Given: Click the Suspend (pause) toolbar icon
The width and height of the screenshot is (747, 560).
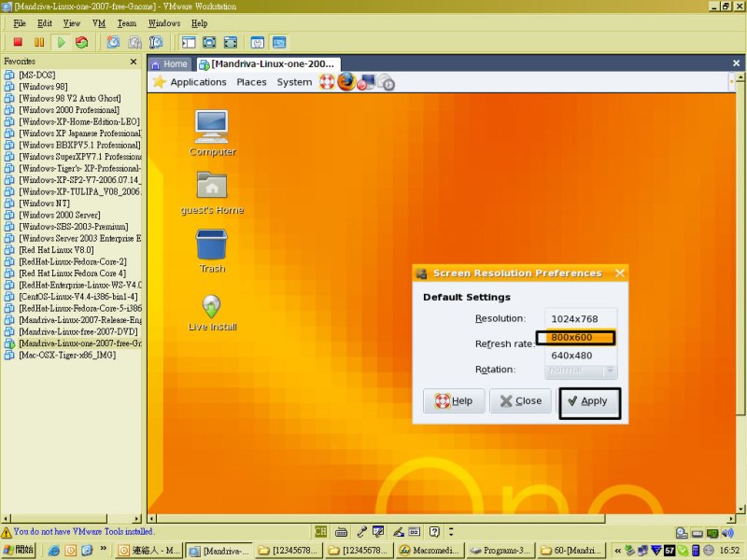Looking at the screenshot, I should tap(39, 42).
